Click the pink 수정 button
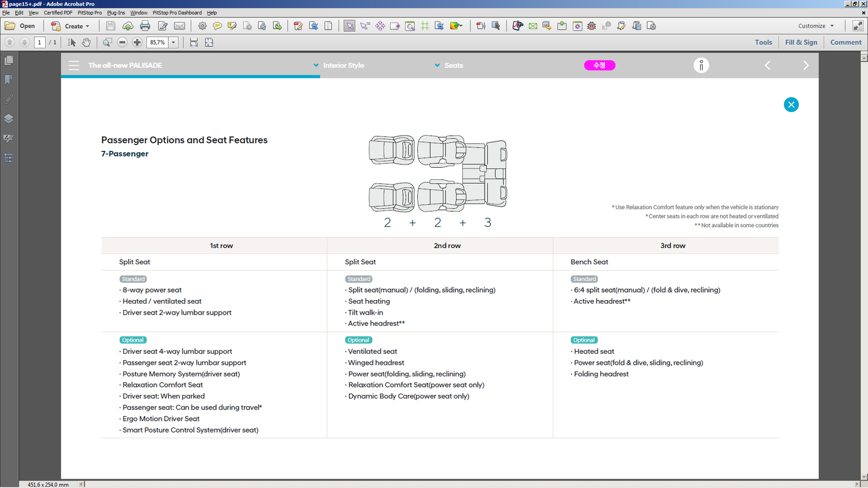868x488 pixels. point(599,65)
